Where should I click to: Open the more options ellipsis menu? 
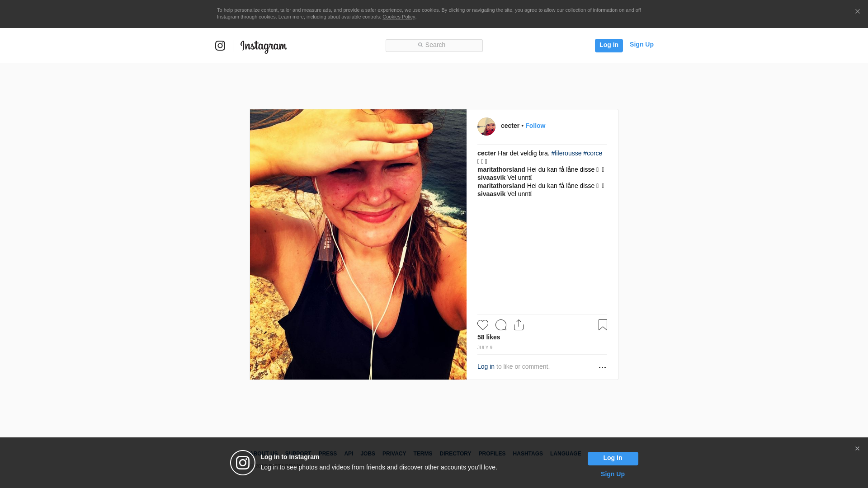[x=602, y=367]
